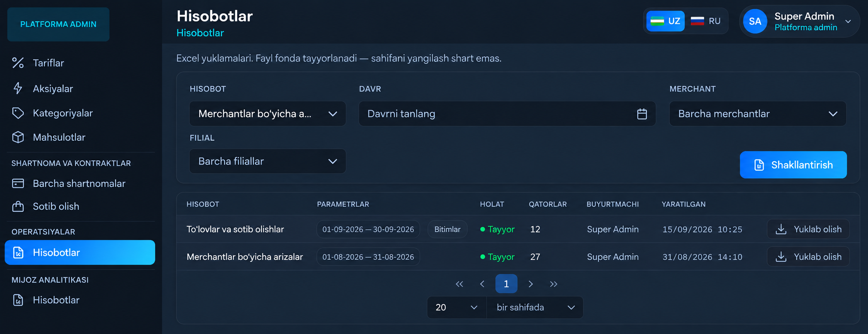Screen dimensions: 868x334
Task: Click the download icon in To'lovlar row
Action: click(781, 229)
